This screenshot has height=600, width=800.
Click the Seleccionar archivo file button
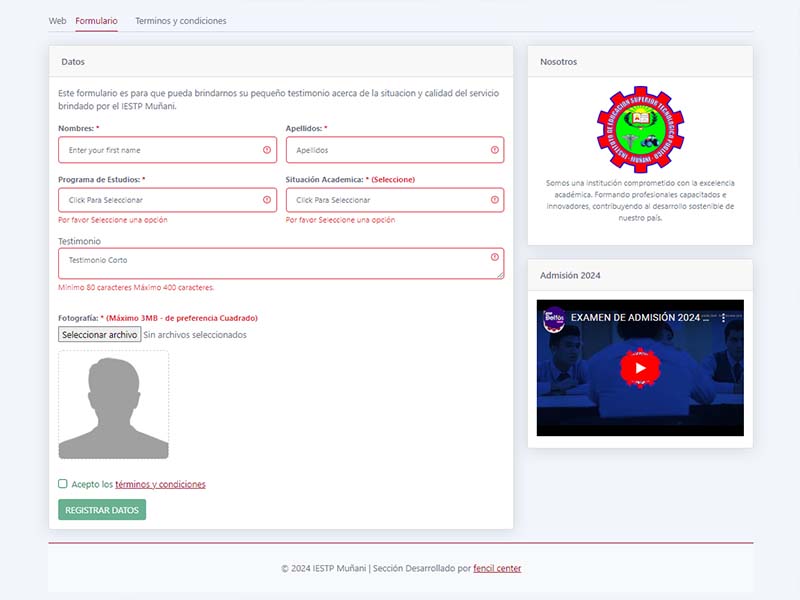tap(99, 335)
